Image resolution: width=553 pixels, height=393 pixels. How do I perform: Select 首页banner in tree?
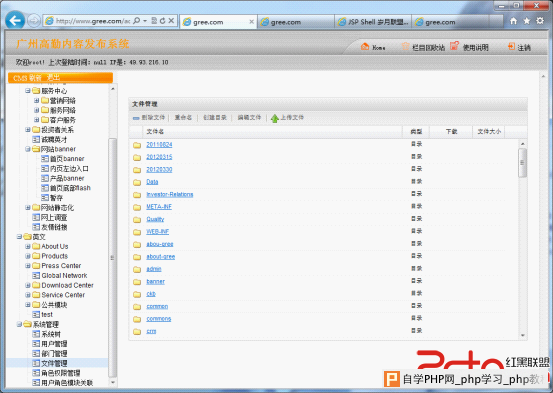67,159
